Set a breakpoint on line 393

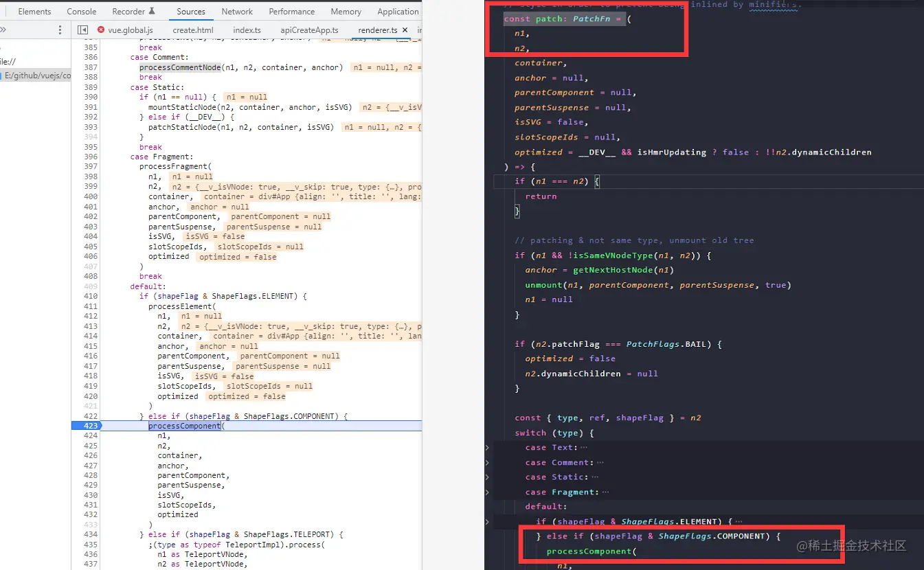point(90,127)
